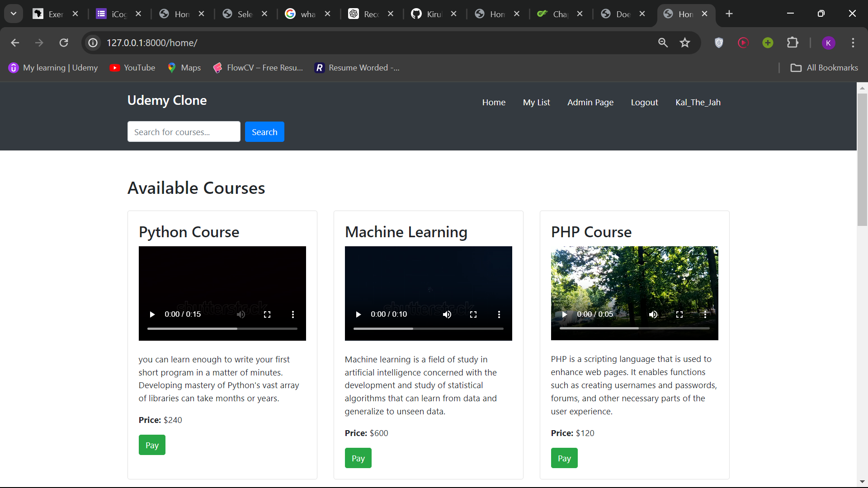This screenshot has height=488, width=868.
Task: Go to Admin Page link
Action: [x=590, y=103]
